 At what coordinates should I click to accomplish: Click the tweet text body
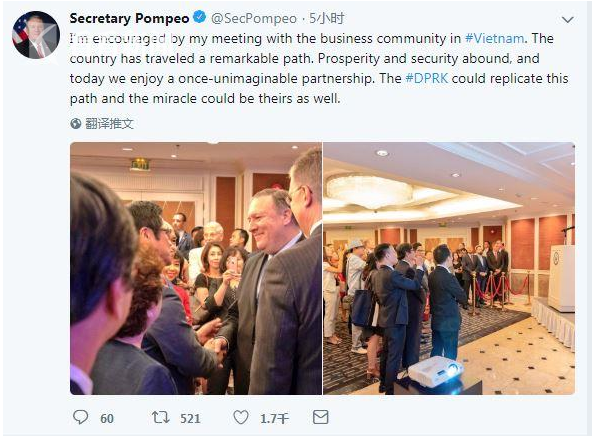319,68
